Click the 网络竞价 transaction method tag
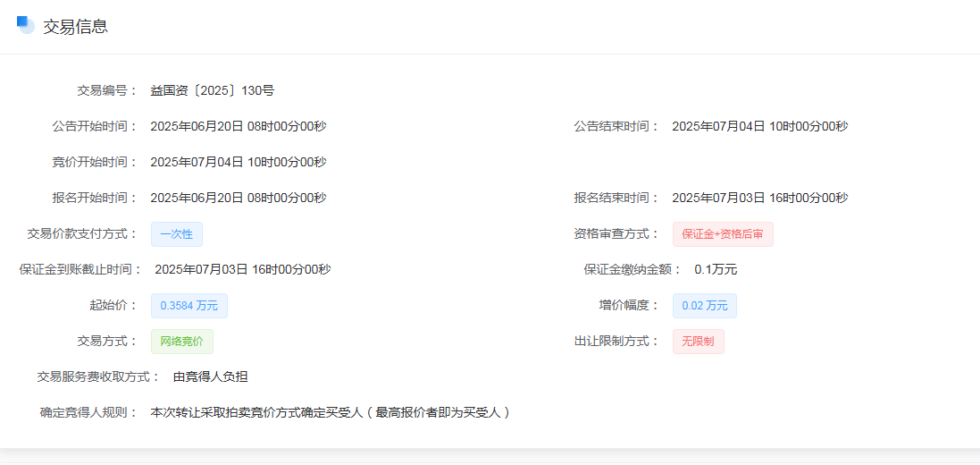The image size is (980, 465). click(x=182, y=342)
